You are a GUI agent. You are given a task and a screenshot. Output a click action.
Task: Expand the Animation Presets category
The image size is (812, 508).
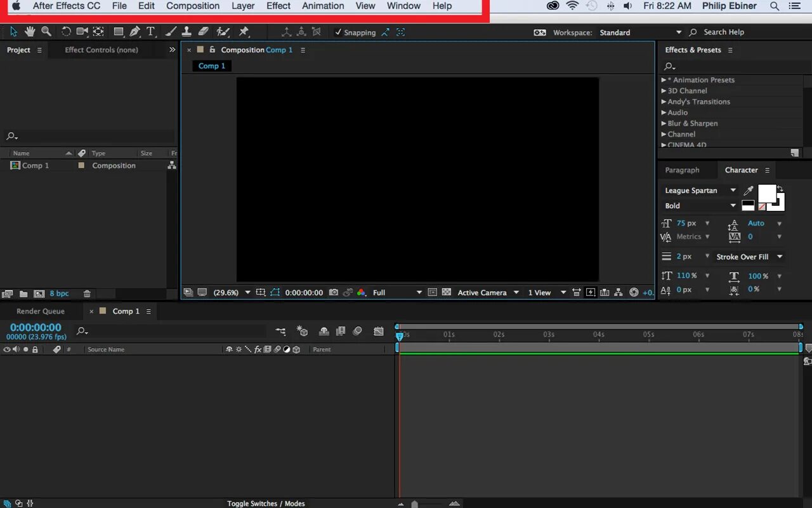click(x=664, y=80)
